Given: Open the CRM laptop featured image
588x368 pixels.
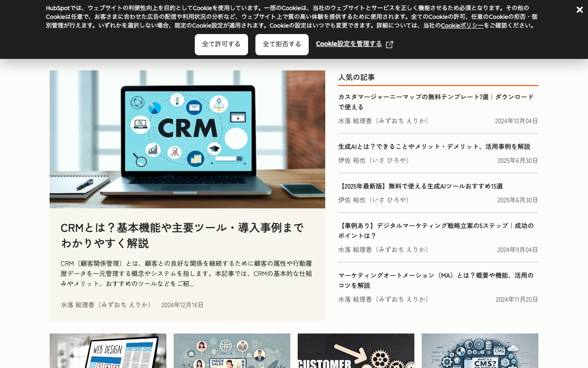Looking at the screenshot, I should point(187,139).
